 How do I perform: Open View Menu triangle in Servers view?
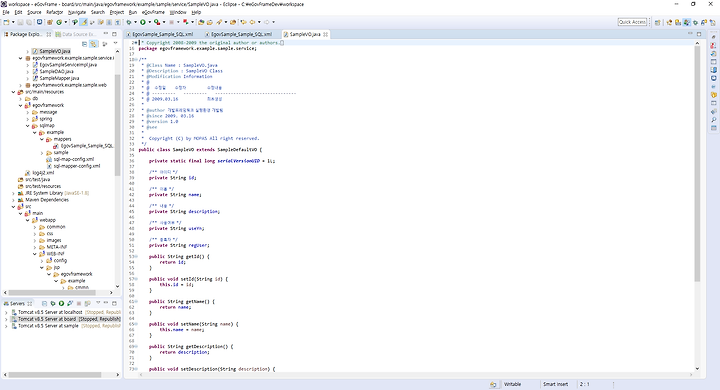(98, 303)
